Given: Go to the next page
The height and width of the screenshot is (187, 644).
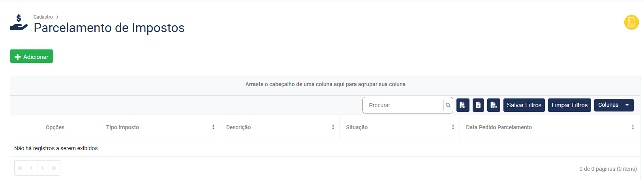Looking at the screenshot, I should (x=43, y=168).
